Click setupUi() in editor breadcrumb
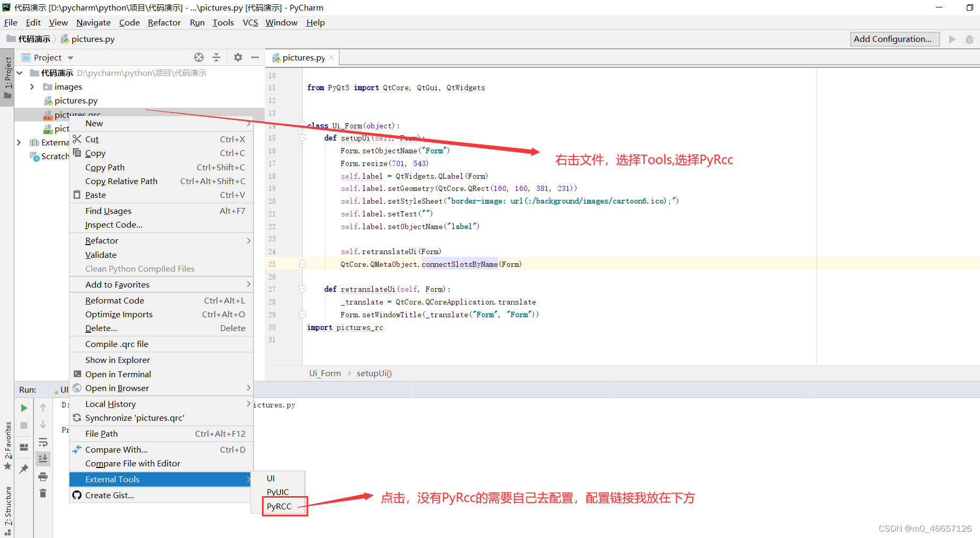This screenshot has height=538, width=980. [374, 373]
